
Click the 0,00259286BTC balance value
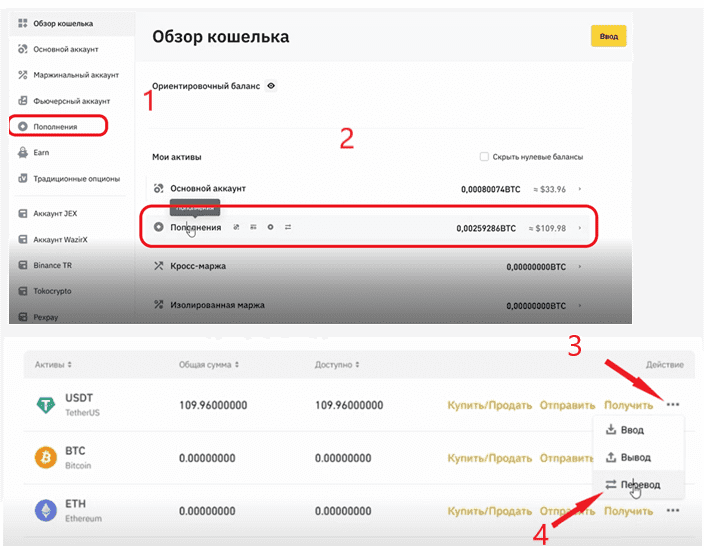pyautogui.click(x=486, y=229)
